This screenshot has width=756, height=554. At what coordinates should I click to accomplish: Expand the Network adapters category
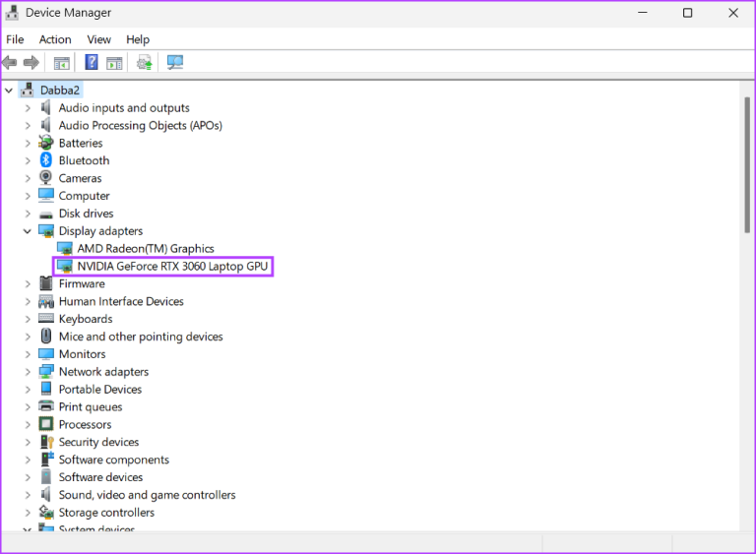28,372
